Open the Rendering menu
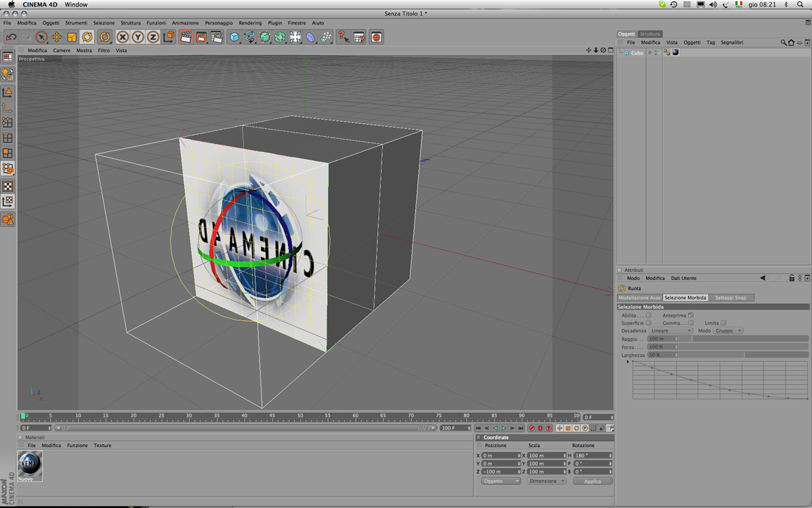The height and width of the screenshot is (508, 812). point(250,23)
